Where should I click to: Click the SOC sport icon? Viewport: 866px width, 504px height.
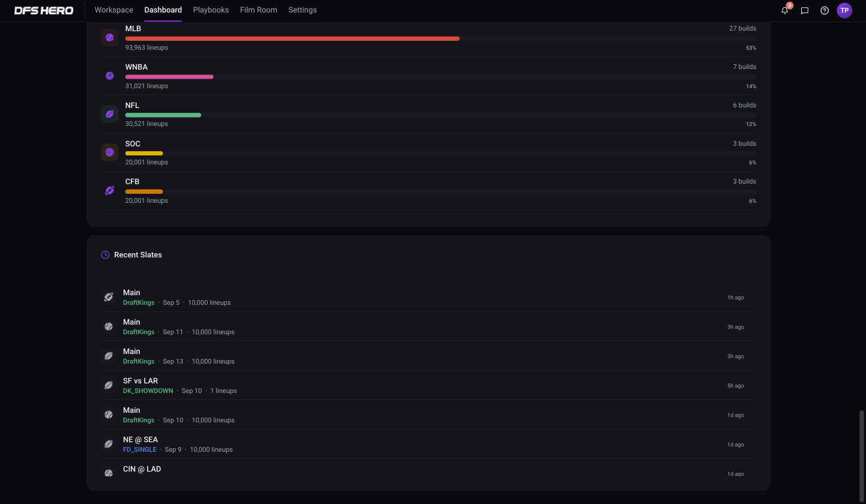110,152
